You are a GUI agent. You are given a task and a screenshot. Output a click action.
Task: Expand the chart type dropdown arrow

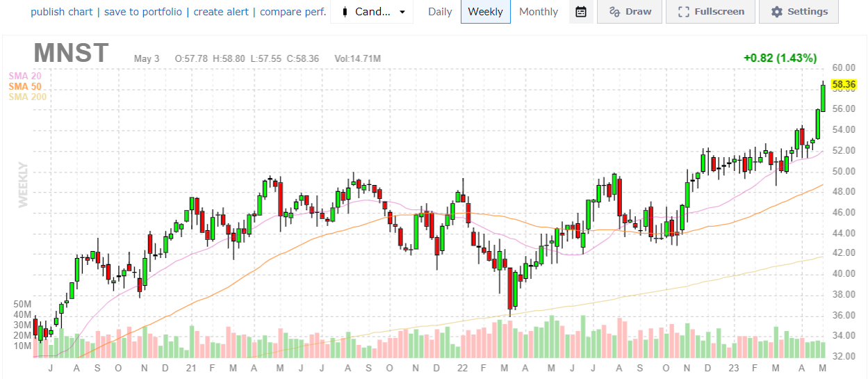click(x=402, y=12)
